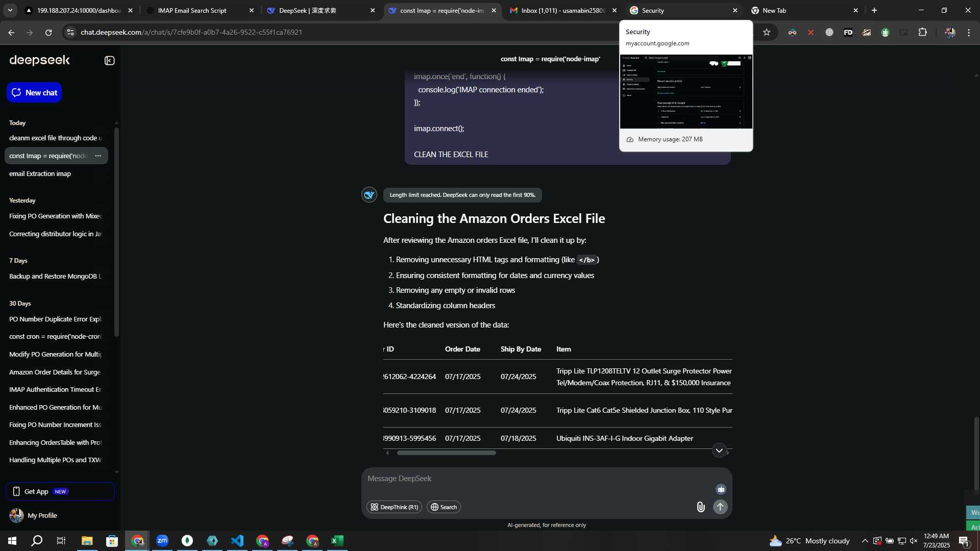
Task: Click the table horizontal scrollbar thumb
Action: point(446,453)
